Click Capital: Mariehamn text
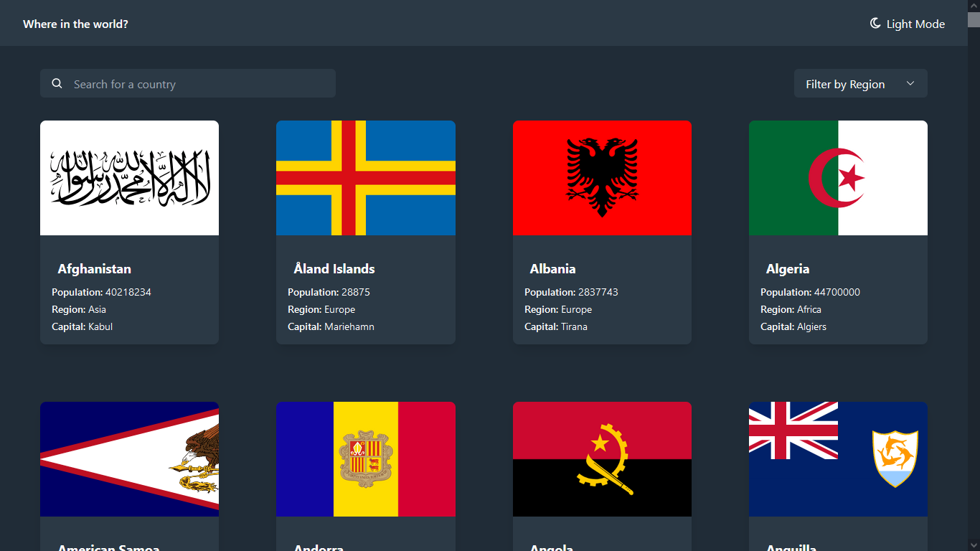The height and width of the screenshot is (551, 980). tap(331, 326)
